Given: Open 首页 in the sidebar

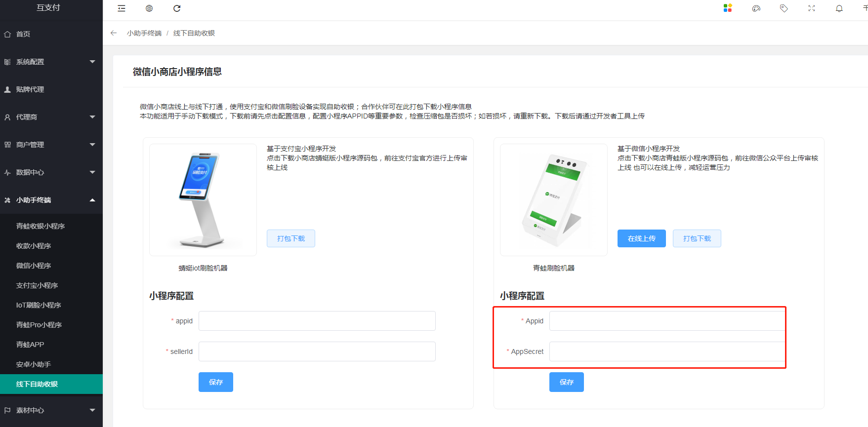Looking at the screenshot, I should click(51, 34).
